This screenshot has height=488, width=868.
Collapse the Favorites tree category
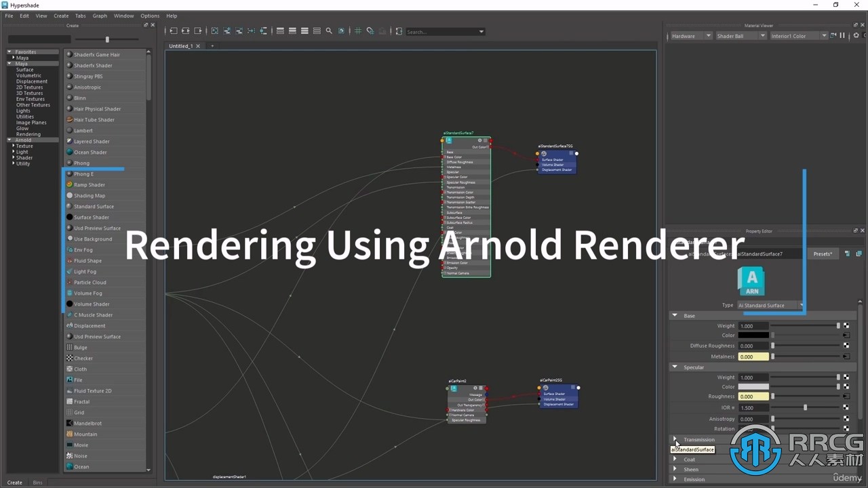9,52
